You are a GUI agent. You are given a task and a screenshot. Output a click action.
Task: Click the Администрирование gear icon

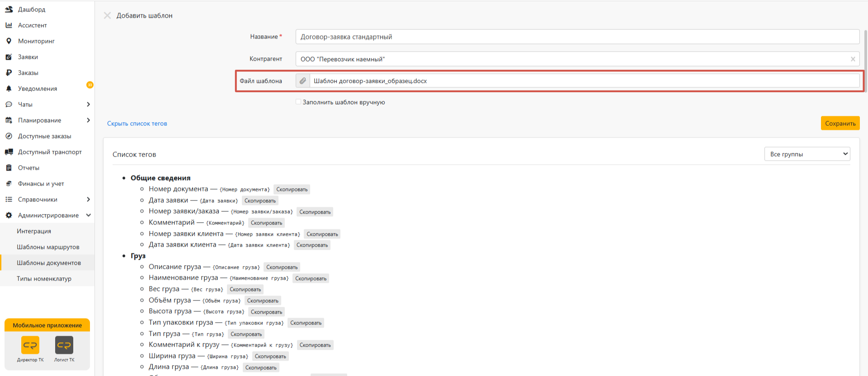point(9,215)
